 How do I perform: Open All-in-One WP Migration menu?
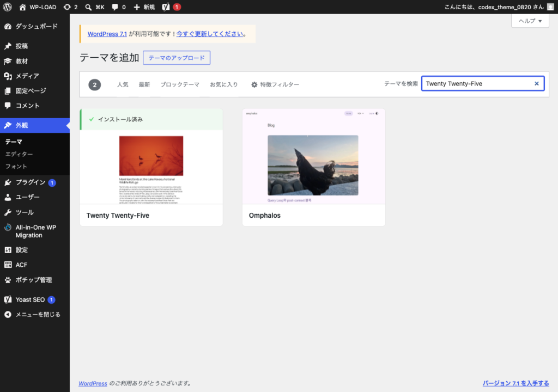click(35, 231)
